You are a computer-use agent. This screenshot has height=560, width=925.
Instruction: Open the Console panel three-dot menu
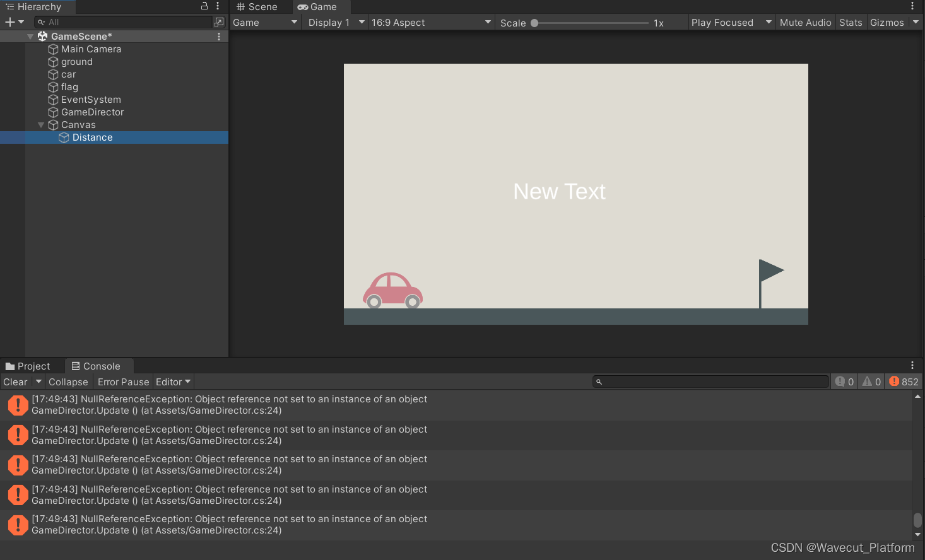912,365
